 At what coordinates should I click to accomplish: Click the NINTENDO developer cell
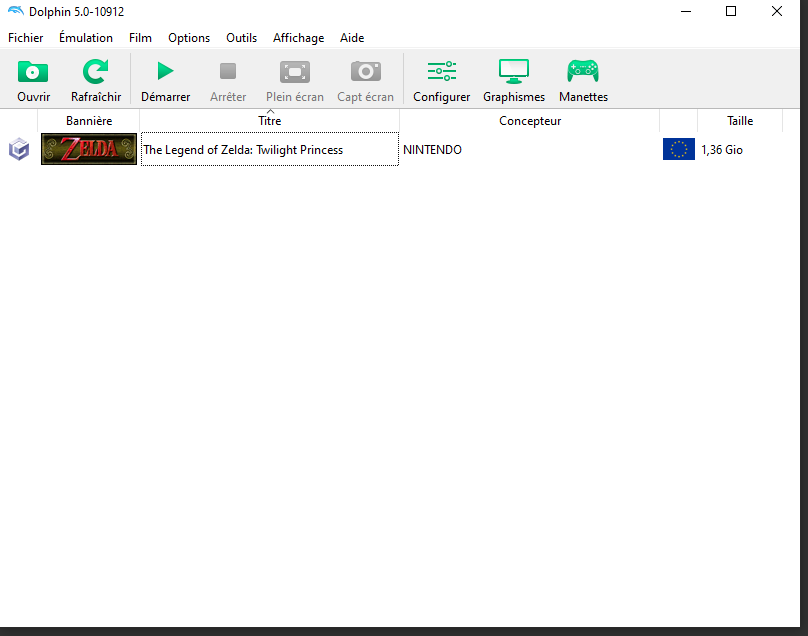click(x=432, y=149)
